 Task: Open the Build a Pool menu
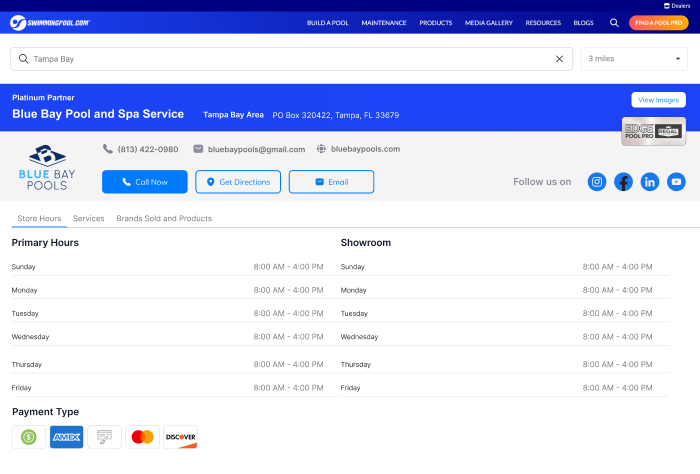pyautogui.click(x=328, y=23)
